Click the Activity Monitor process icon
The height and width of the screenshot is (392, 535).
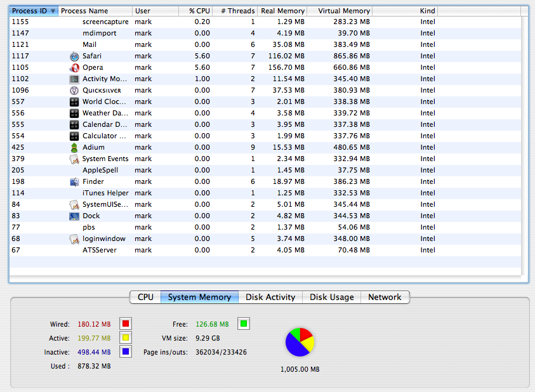coord(74,79)
